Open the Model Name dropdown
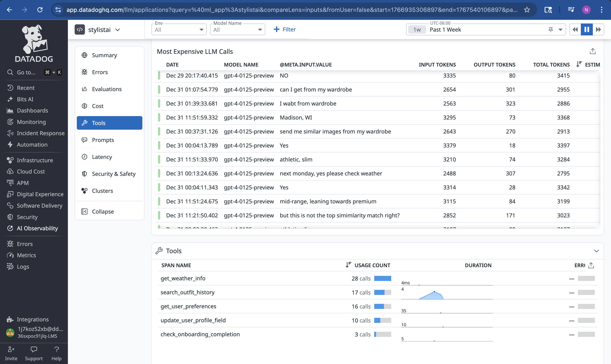Viewport: 611px width, 364px height. click(237, 30)
